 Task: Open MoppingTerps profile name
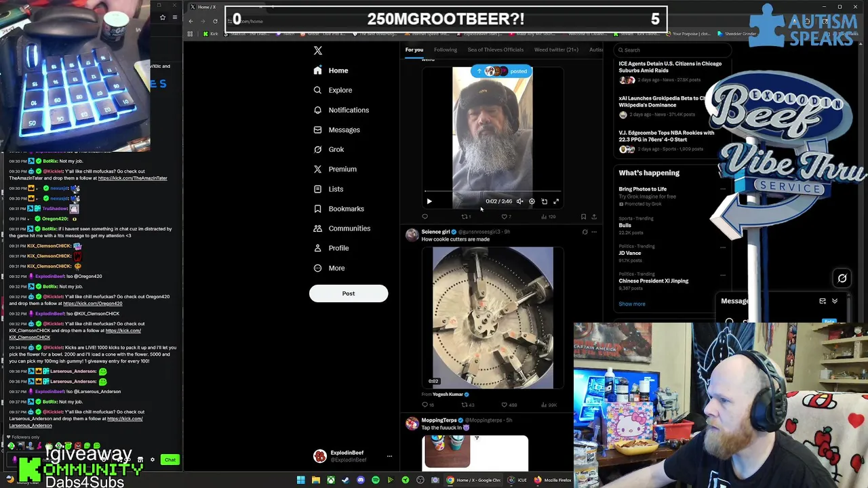[439, 420]
